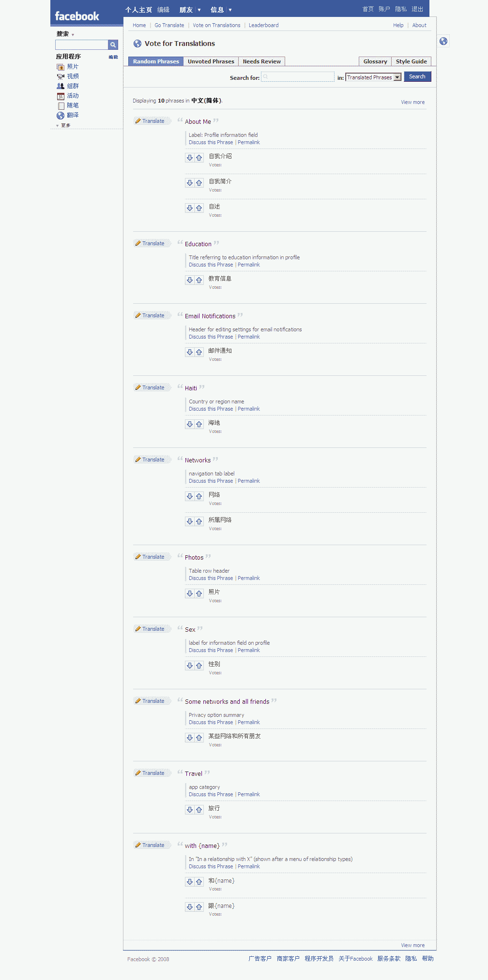Open the 翻译 (Translations) globe icon

click(x=61, y=115)
